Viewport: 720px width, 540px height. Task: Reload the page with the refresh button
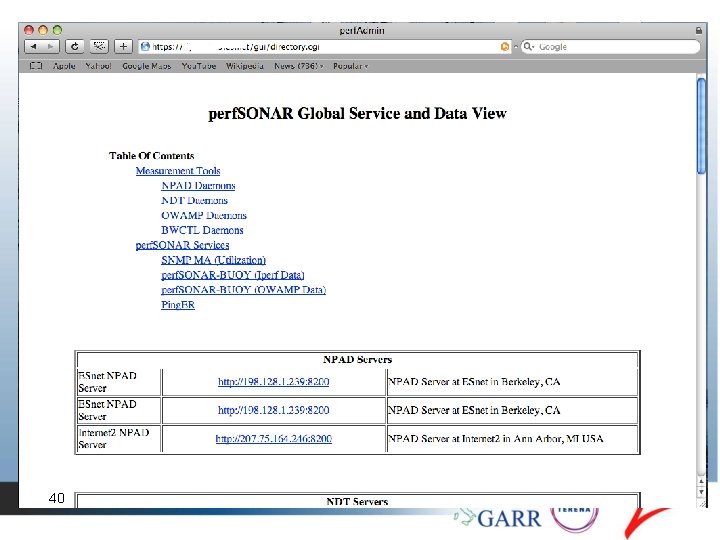75,46
